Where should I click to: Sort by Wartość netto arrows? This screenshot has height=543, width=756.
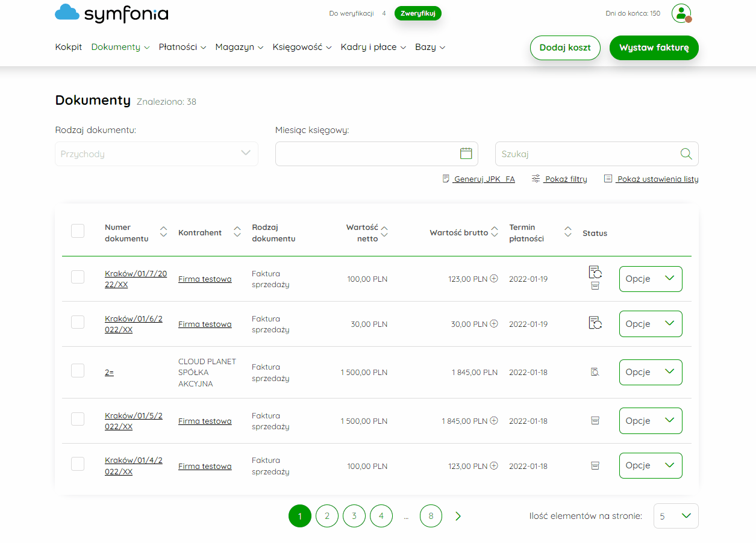pyautogui.click(x=384, y=232)
